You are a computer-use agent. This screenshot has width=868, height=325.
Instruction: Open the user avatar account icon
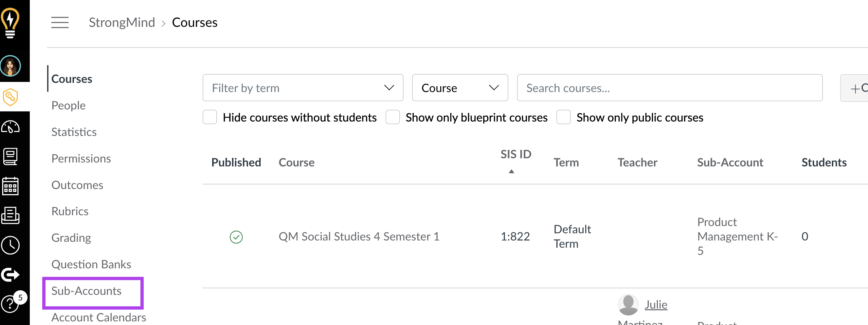(x=10, y=66)
